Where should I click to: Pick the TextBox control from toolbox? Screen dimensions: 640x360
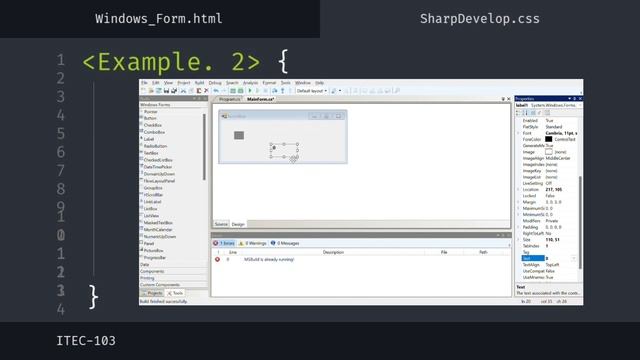click(151, 153)
